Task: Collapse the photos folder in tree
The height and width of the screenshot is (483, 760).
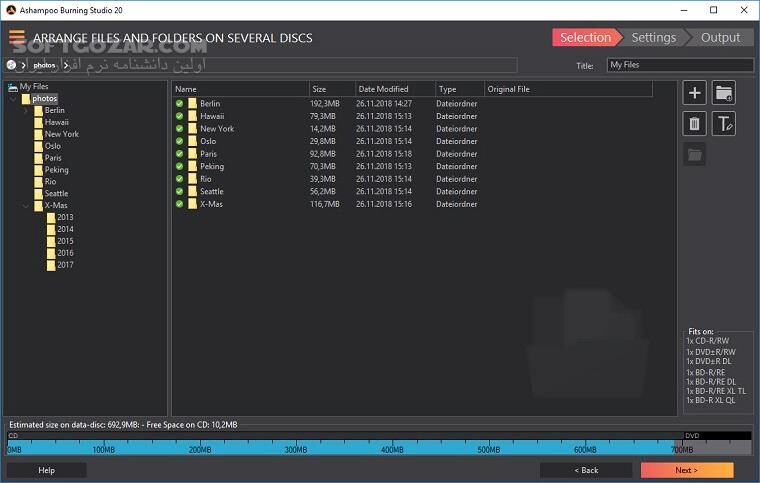Action: point(14,99)
